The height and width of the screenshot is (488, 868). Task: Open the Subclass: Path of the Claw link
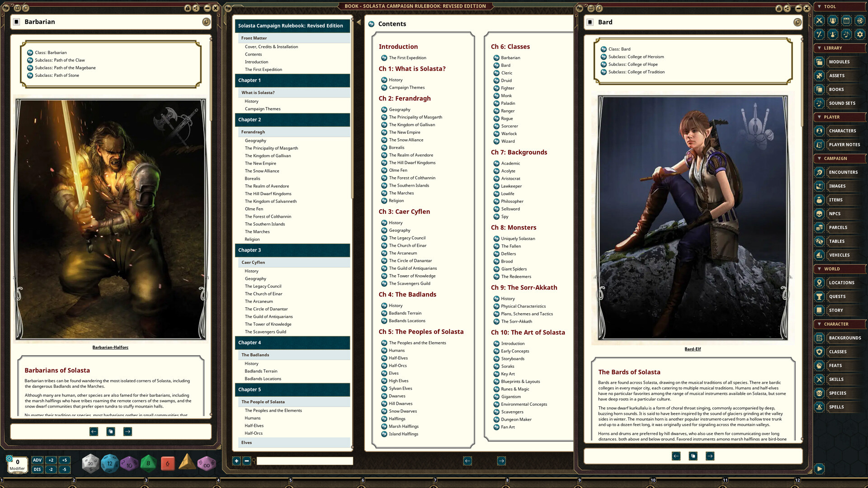[59, 60]
